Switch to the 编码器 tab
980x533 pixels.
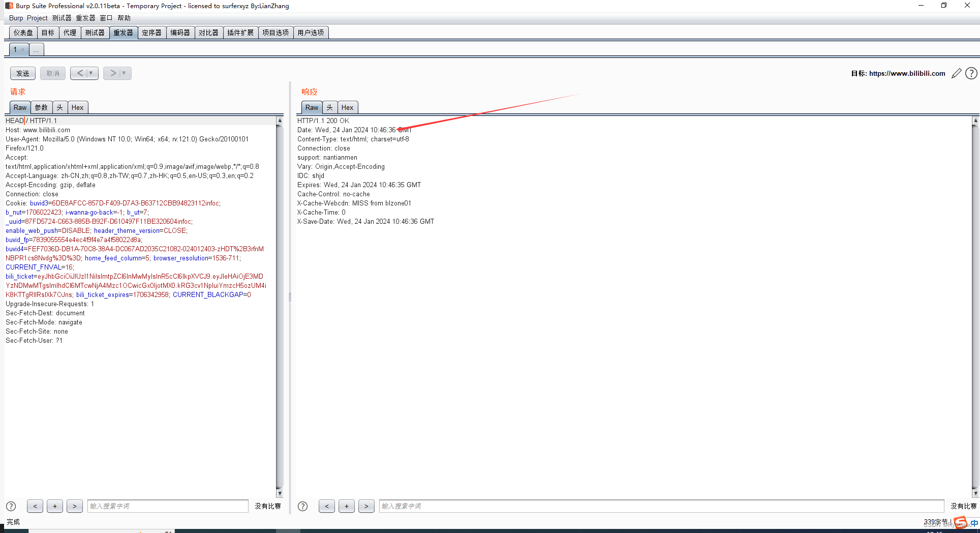(x=180, y=33)
